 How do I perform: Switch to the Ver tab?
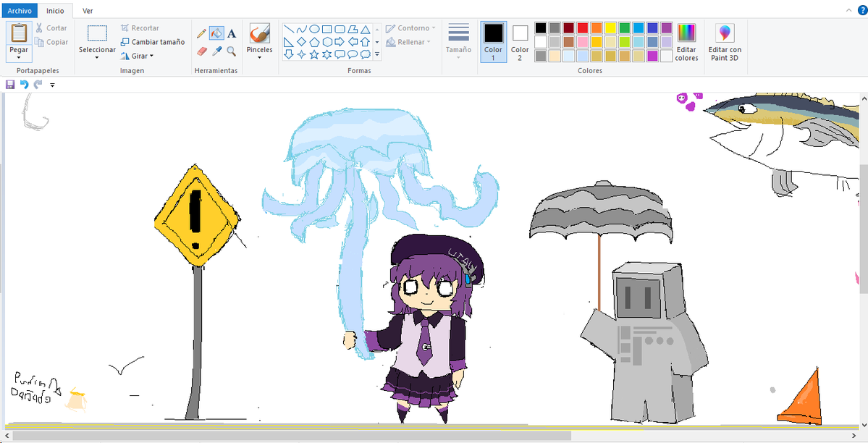(x=88, y=11)
